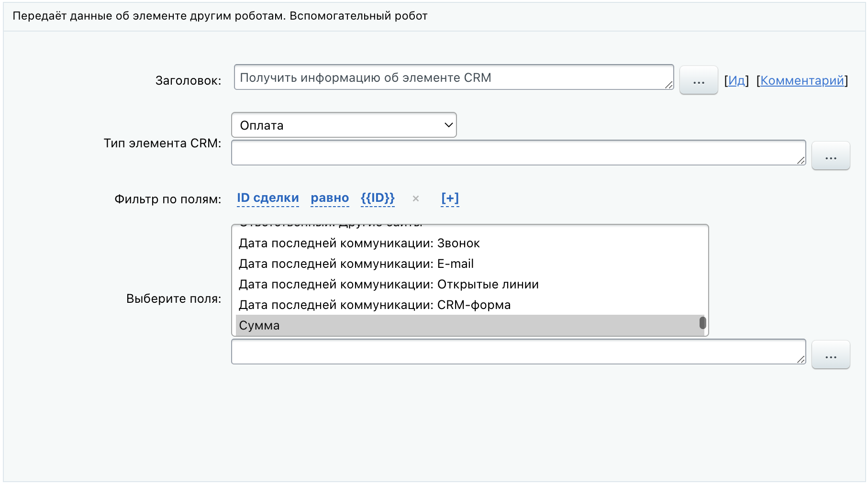The width and height of the screenshot is (868, 485).
Task: Change the filter field ID сделки
Action: [267, 198]
